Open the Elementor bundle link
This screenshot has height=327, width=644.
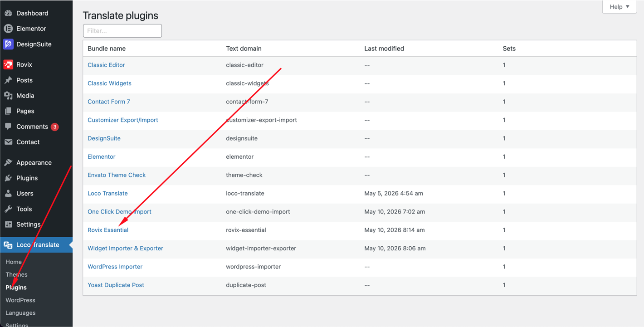(102, 157)
